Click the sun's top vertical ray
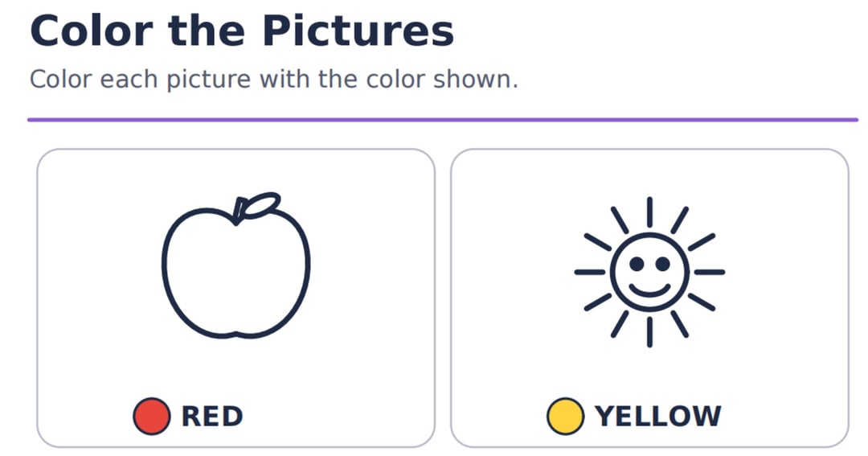This screenshot has width=868, height=456. pyautogui.click(x=649, y=212)
